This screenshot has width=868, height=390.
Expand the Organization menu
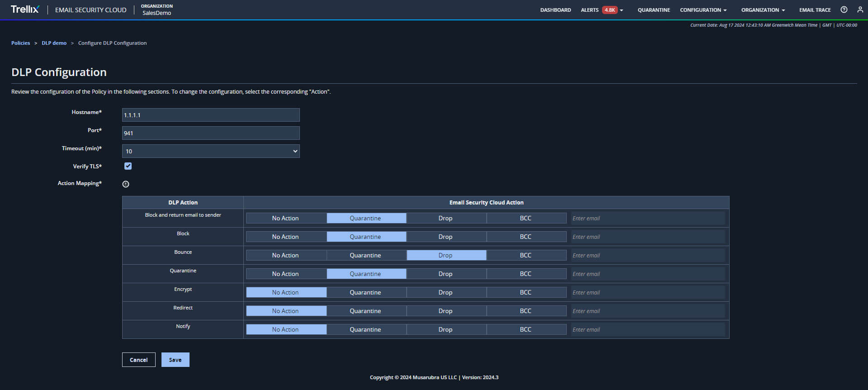click(763, 10)
